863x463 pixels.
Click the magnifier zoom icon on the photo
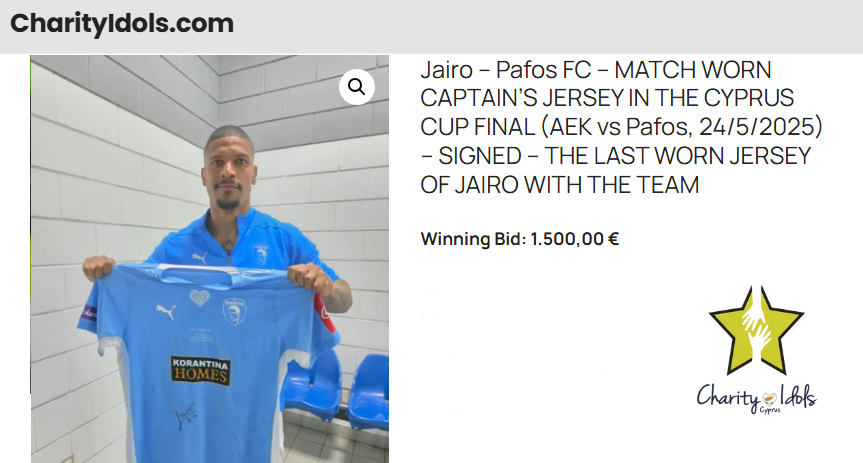coord(357,87)
